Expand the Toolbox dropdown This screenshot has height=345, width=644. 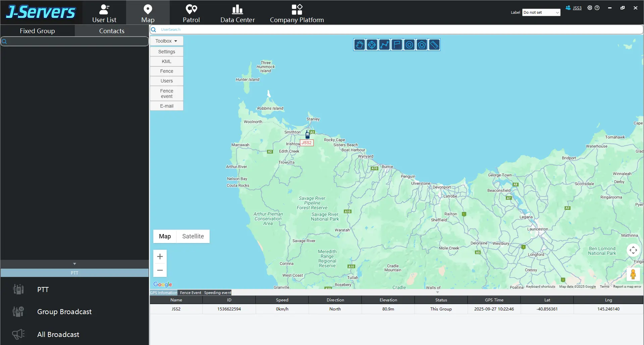tap(166, 41)
